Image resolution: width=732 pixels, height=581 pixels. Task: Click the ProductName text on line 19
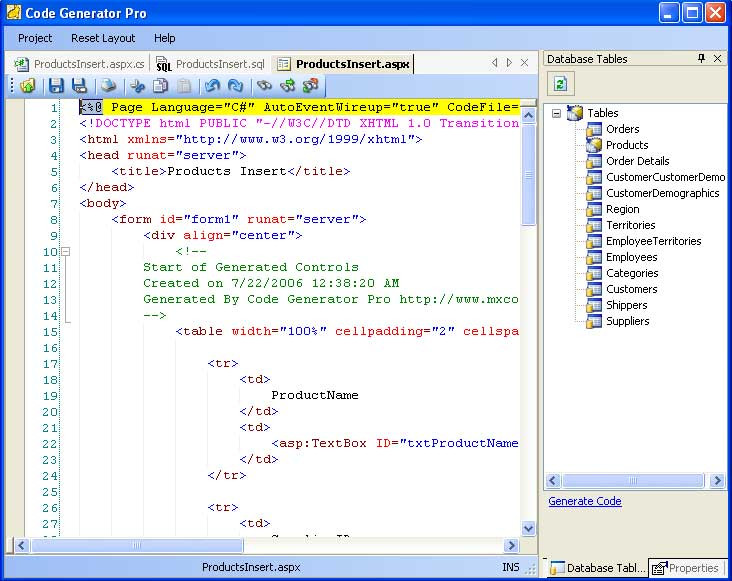[x=315, y=395]
